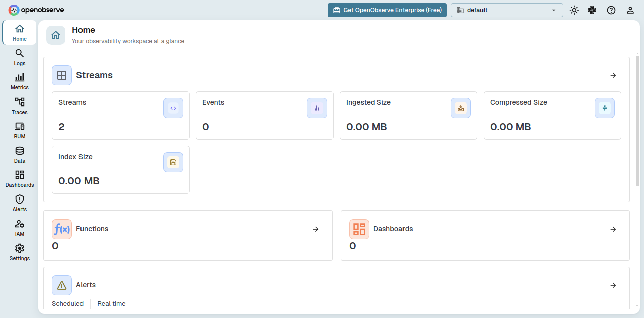Navigate to Data in the sidebar
Screen dimensions: 644x318
pos(20,155)
